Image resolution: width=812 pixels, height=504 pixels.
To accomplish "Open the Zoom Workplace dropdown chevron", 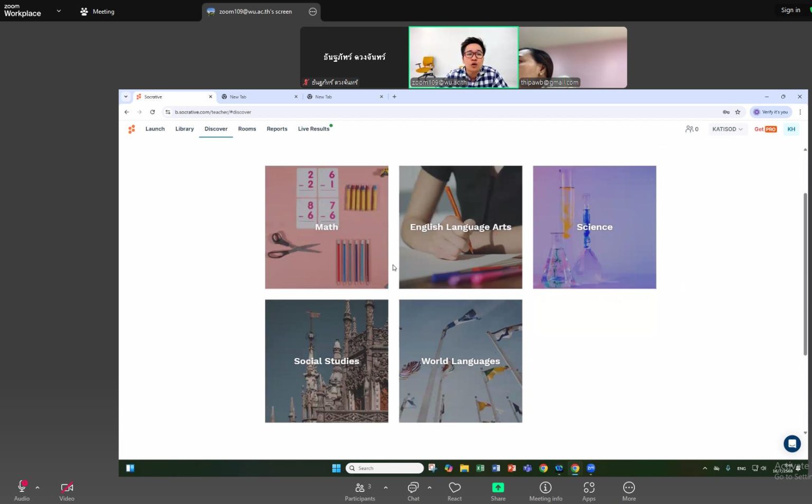I will point(59,11).
